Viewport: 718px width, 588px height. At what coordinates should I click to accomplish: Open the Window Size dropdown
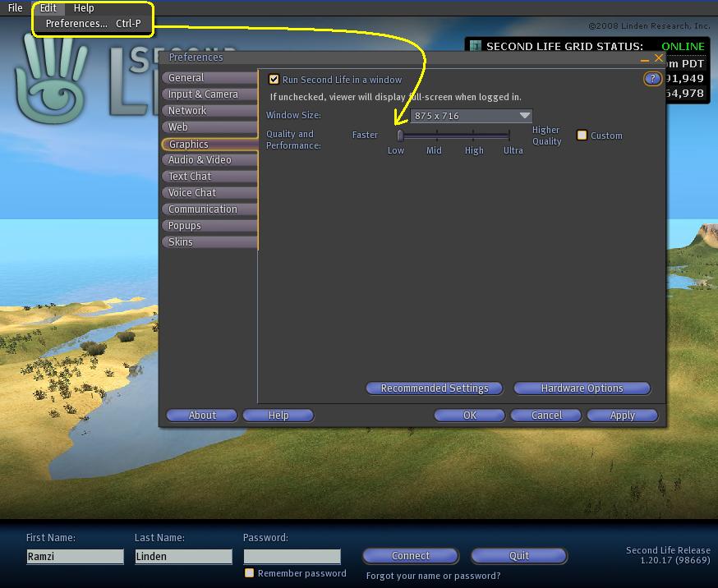point(472,116)
